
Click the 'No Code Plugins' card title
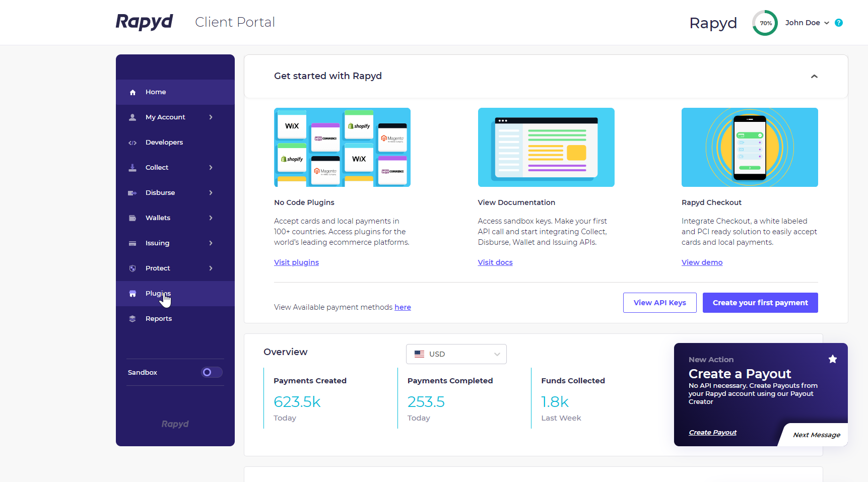tap(304, 202)
